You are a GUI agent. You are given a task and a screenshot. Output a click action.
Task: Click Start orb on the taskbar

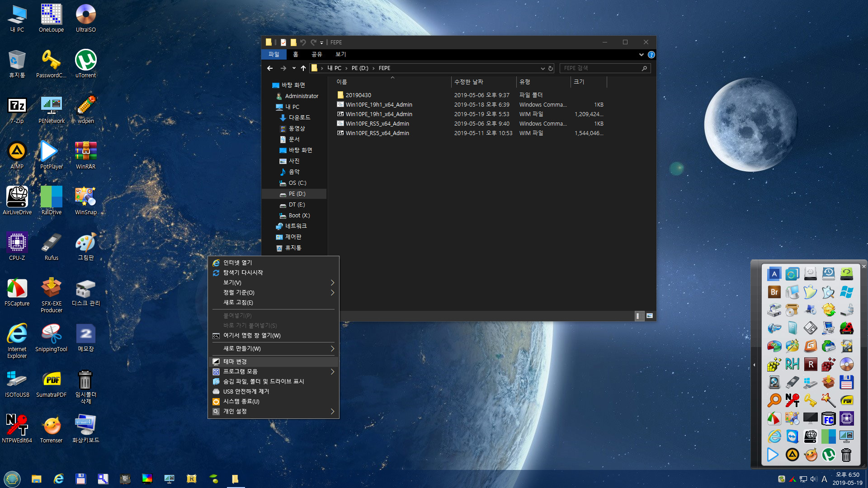12,479
